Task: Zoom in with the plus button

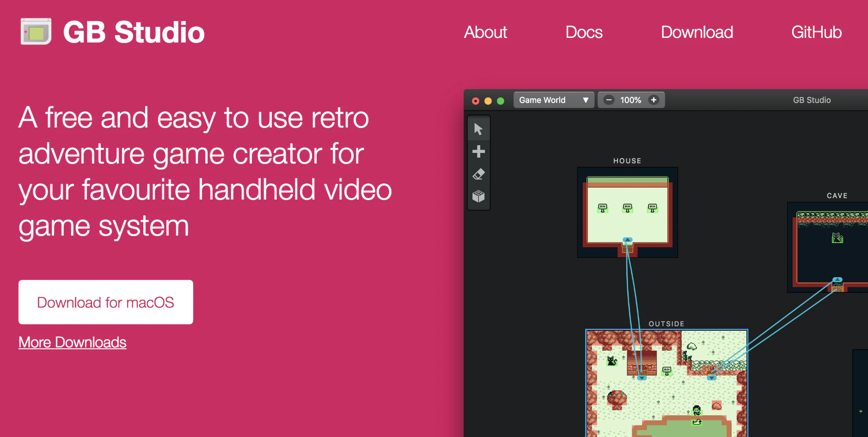Action: coord(654,100)
